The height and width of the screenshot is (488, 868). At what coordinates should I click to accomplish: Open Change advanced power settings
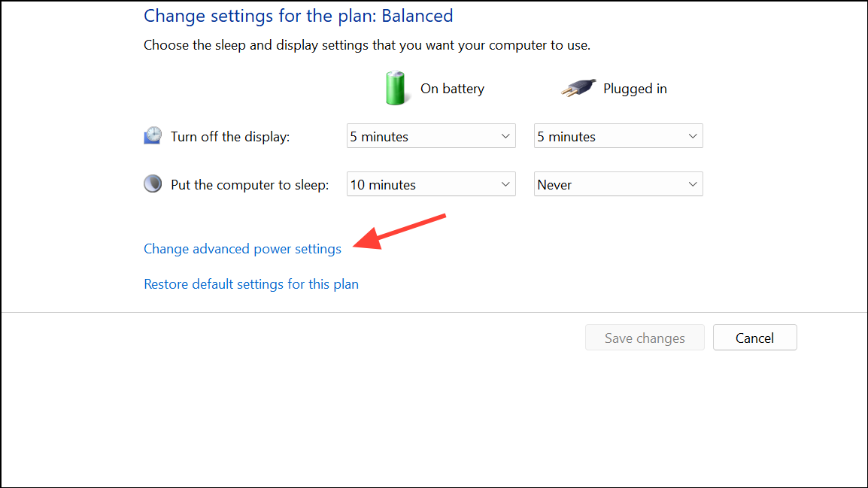(242, 248)
